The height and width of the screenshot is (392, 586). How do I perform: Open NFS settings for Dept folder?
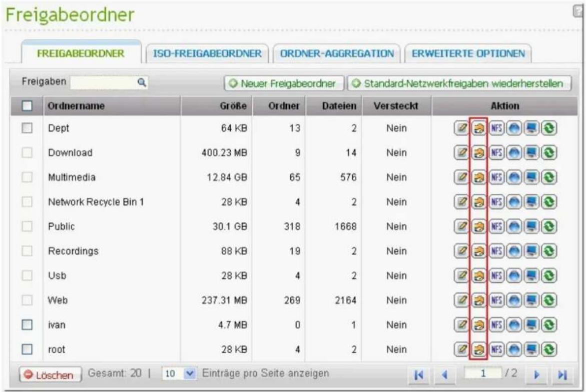(x=496, y=128)
